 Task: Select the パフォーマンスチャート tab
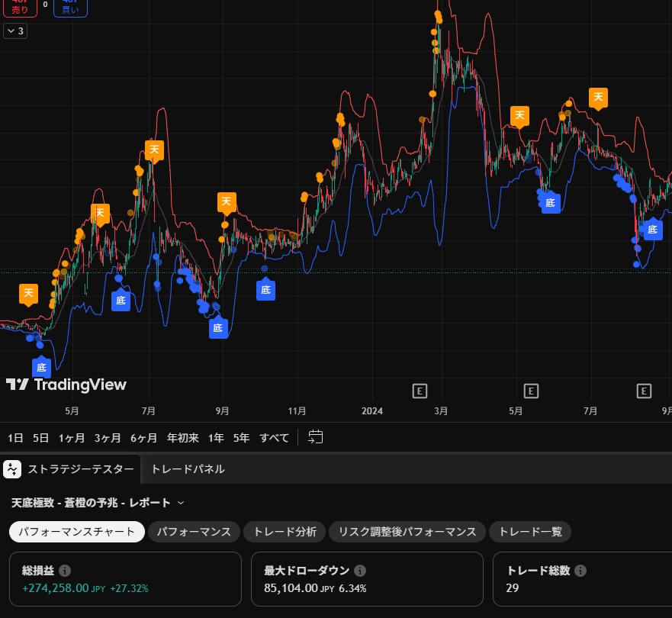click(77, 532)
